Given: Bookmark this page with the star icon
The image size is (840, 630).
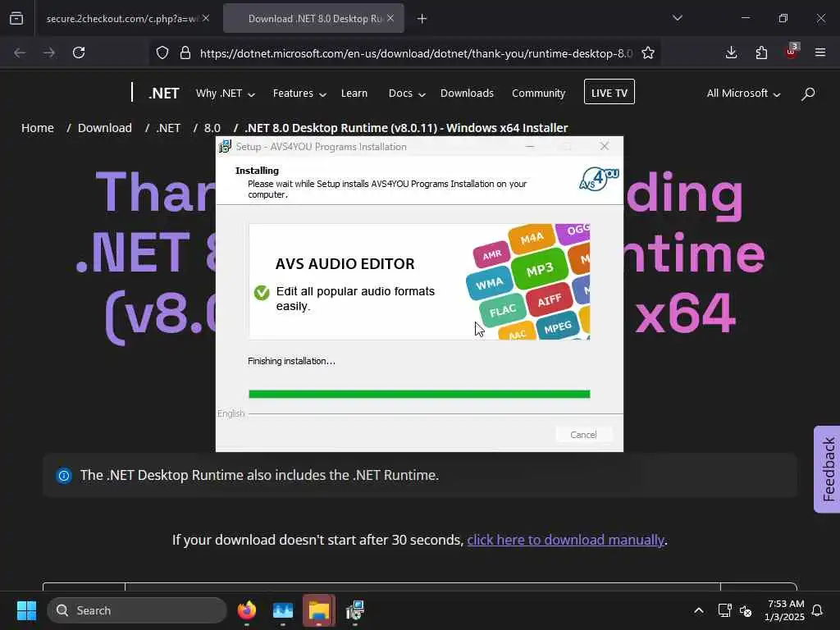Looking at the screenshot, I should (x=648, y=53).
